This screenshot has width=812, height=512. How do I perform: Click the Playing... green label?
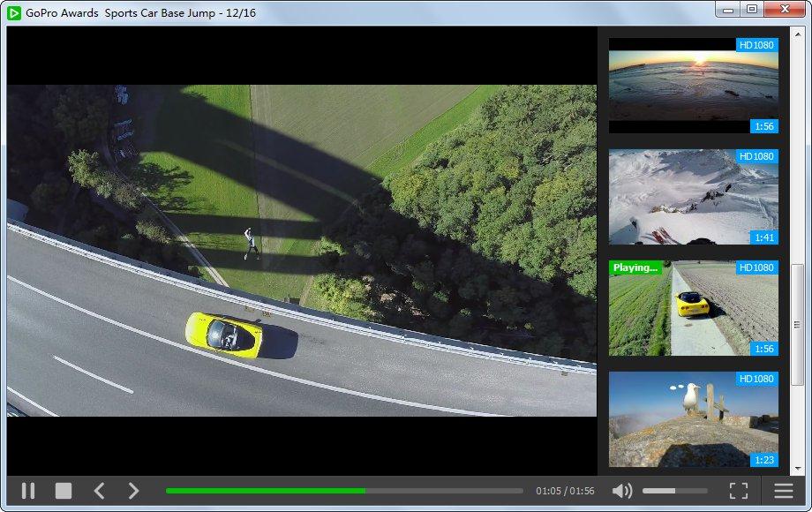coord(635,267)
